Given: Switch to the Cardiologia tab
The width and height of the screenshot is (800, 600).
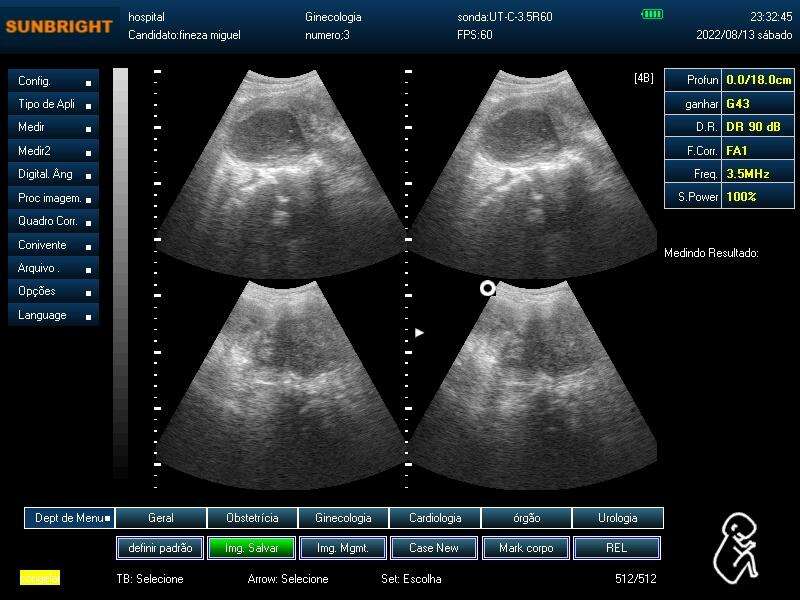Looking at the screenshot, I should pos(435,518).
